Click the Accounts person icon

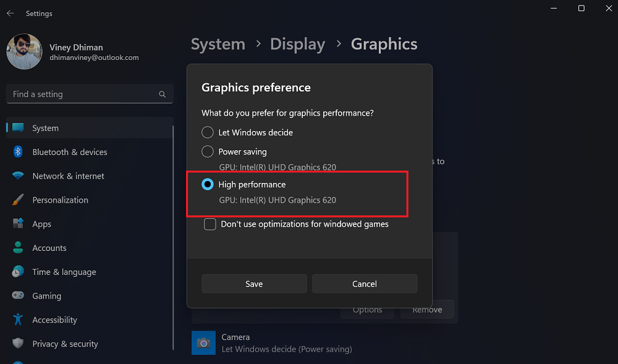click(x=18, y=247)
